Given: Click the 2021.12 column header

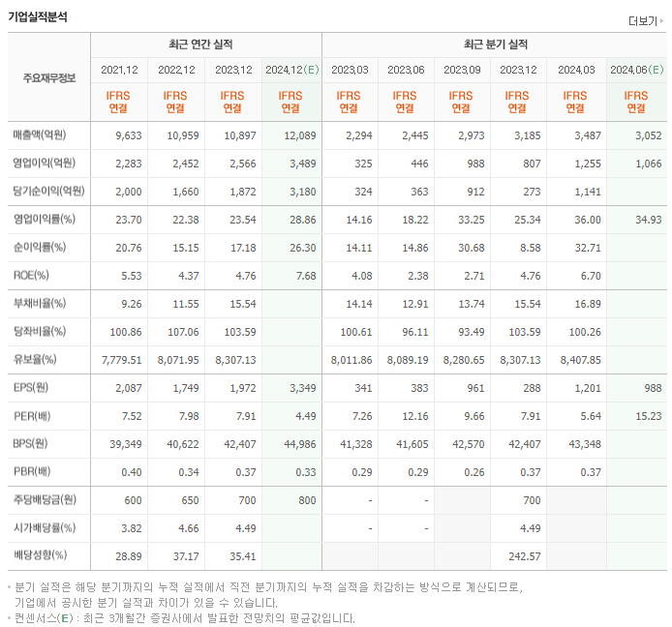Looking at the screenshot, I should click(119, 70).
